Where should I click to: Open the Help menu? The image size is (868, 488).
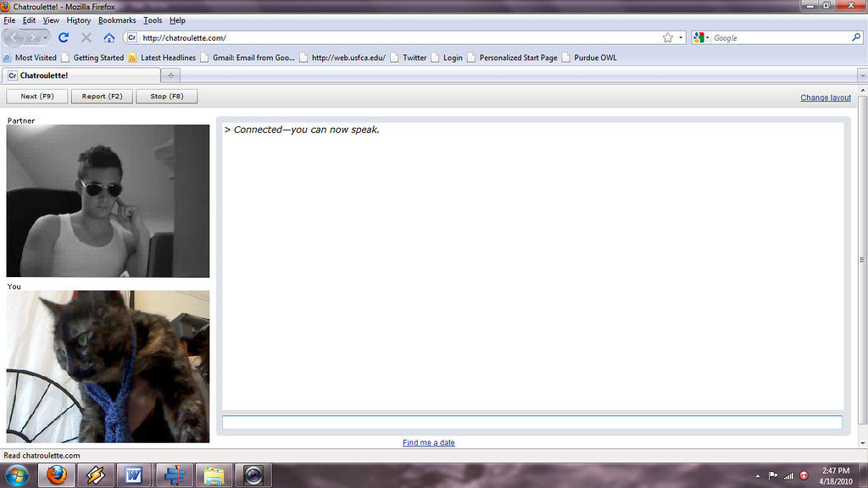pyautogui.click(x=177, y=20)
